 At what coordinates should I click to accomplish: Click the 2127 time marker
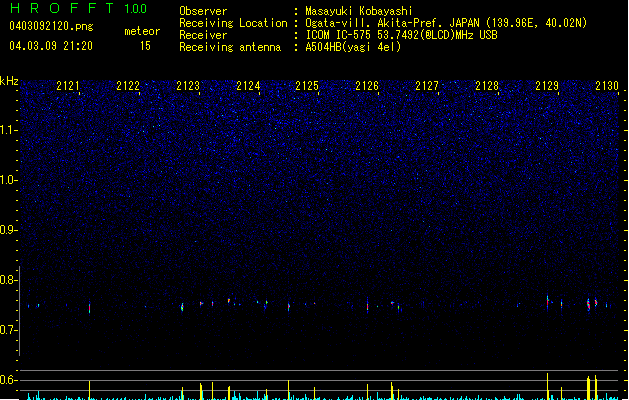tap(427, 86)
